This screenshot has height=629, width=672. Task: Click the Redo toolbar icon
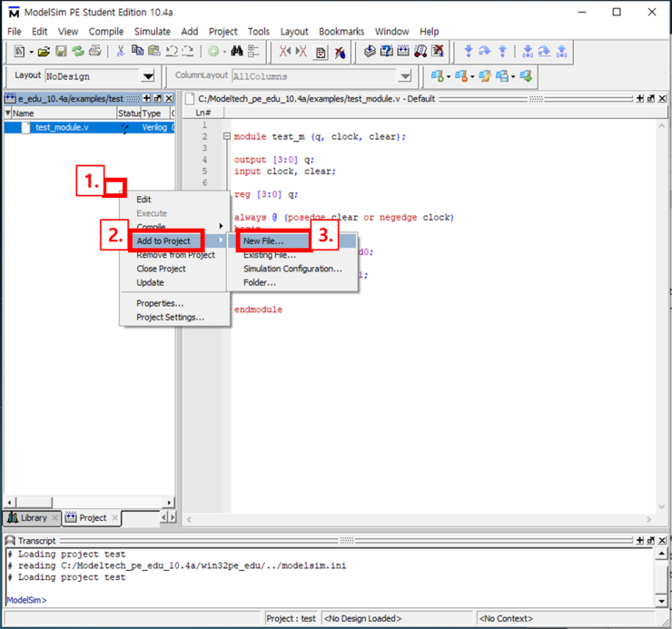pos(188,52)
